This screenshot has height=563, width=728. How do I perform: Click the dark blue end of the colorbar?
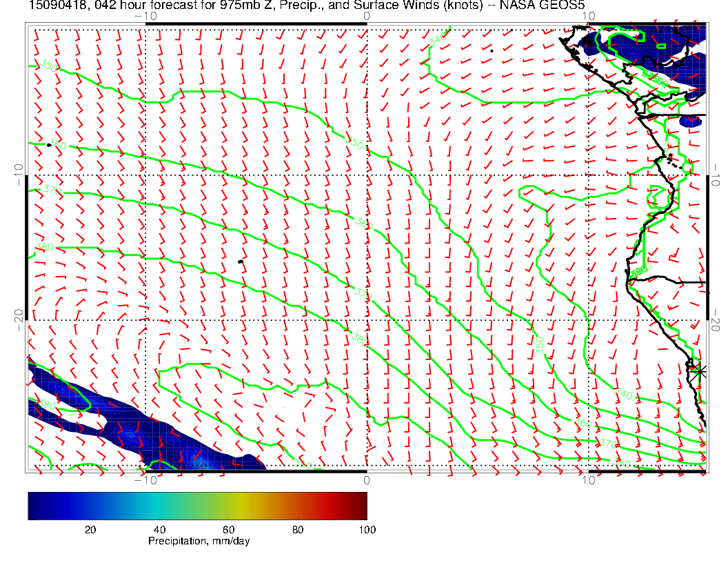(34, 505)
